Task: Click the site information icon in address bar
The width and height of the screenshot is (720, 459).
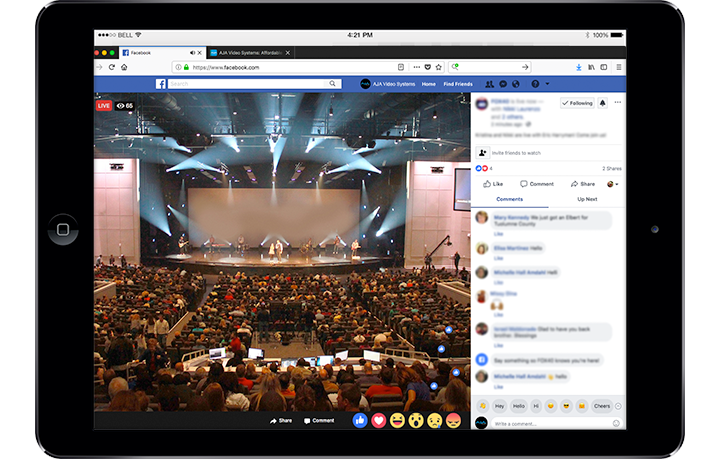Action: coord(178,67)
